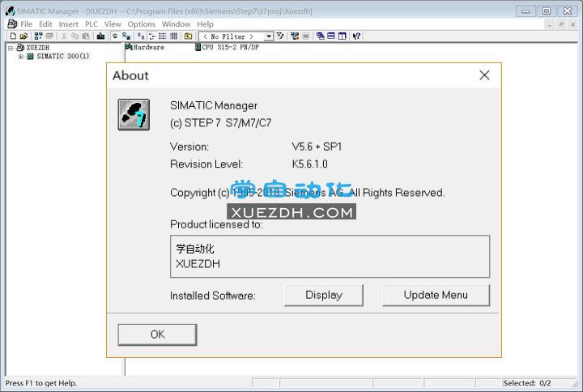Click the Cascade windows toolbar icon
The image size is (583, 392).
tap(320, 36)
